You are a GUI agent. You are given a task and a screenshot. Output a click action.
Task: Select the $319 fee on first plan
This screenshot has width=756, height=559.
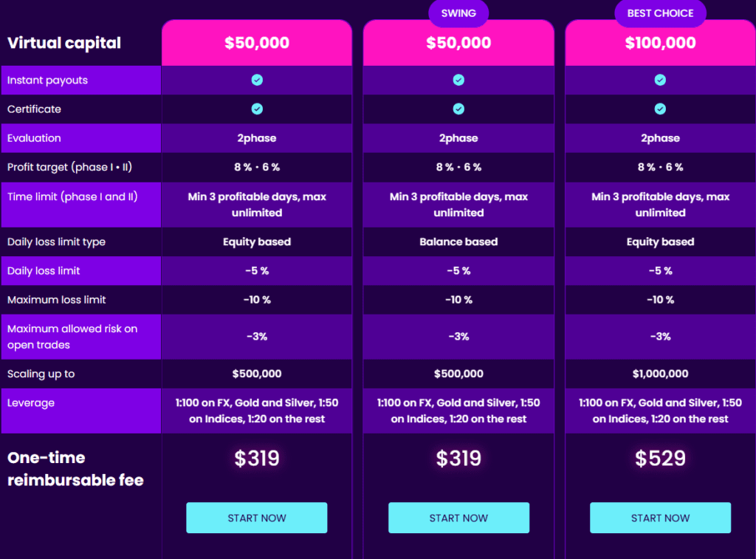(x=256, y=459)
